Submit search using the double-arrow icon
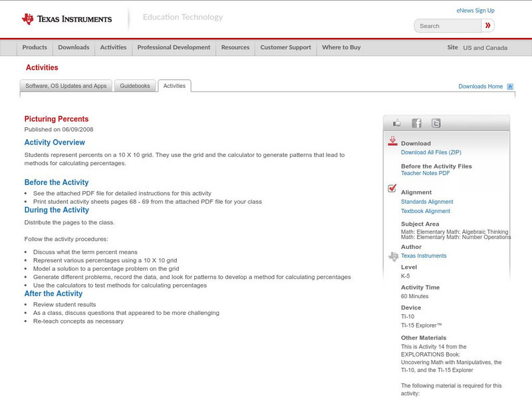532x398 pixels. (487, 25)
